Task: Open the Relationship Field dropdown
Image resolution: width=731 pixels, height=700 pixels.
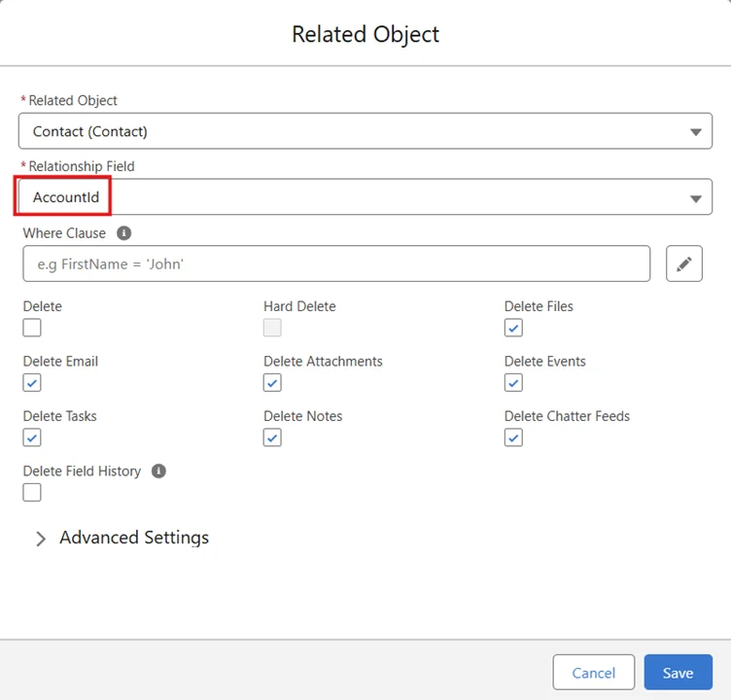Action: [365, 197]
